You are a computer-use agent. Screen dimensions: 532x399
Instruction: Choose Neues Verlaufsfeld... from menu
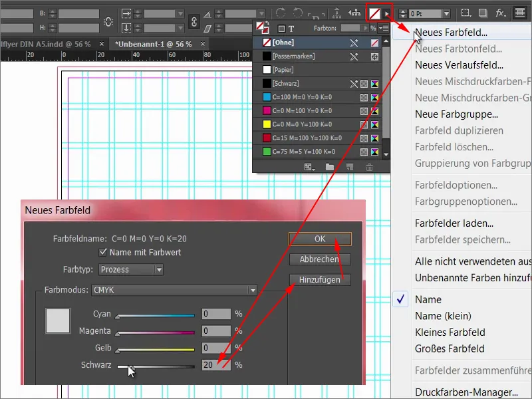pyautogui.click(x=459, y=65)
